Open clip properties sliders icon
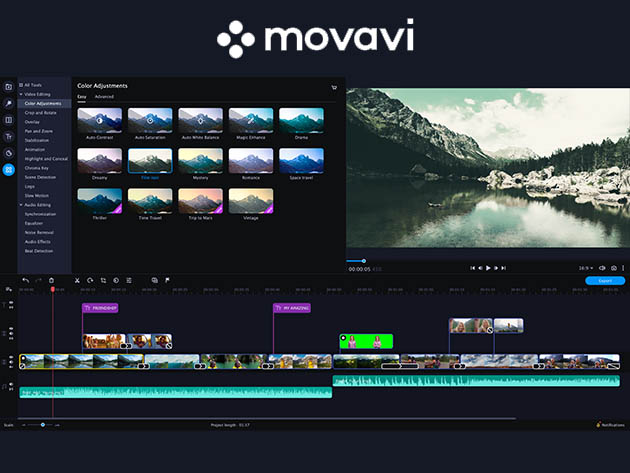Image resolution: width=630 pixels, height=473 pixels. [x=129, y=280]
